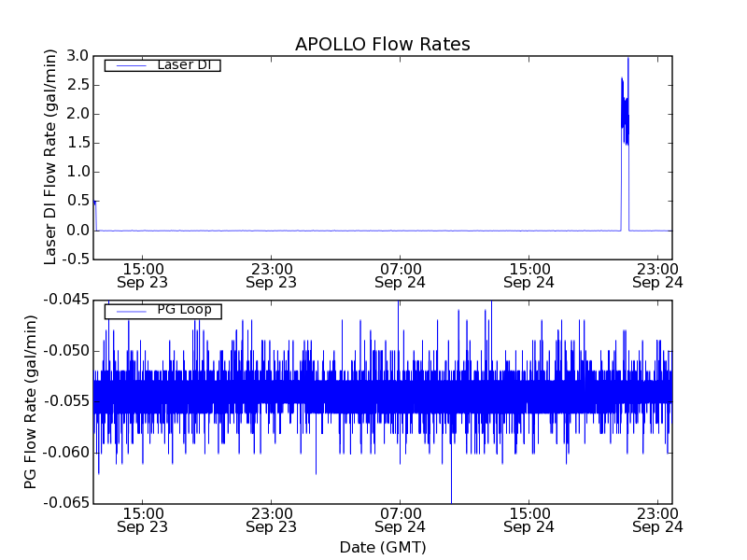Click bottom plot's 15:00 Sep 24 label
747x560 pixels.
(x=529, y=521)
